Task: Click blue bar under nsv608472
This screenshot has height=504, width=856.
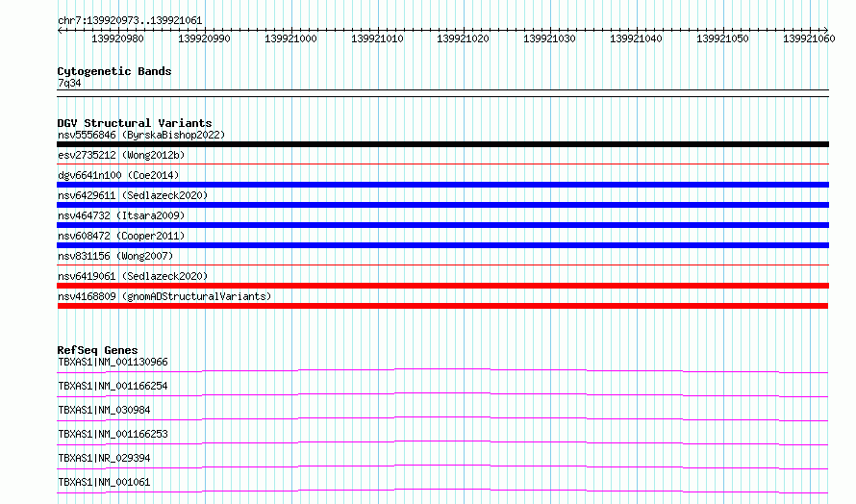Action: click(442, 245)
